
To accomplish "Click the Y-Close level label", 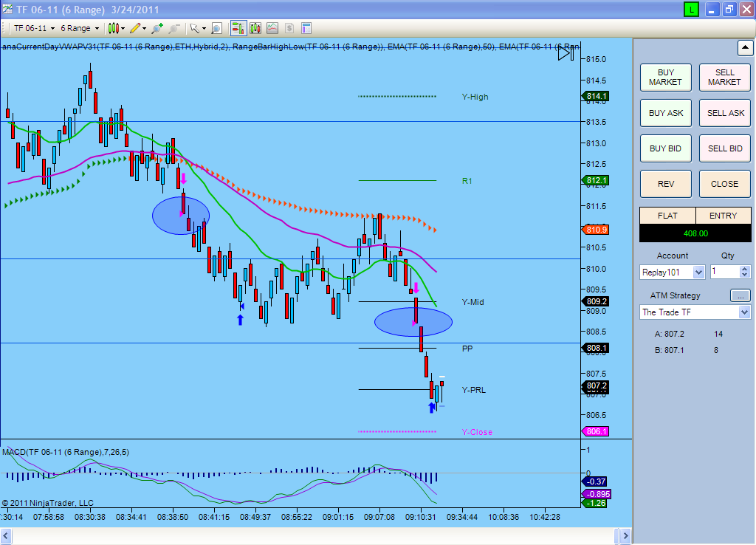I will pos(477,432).
